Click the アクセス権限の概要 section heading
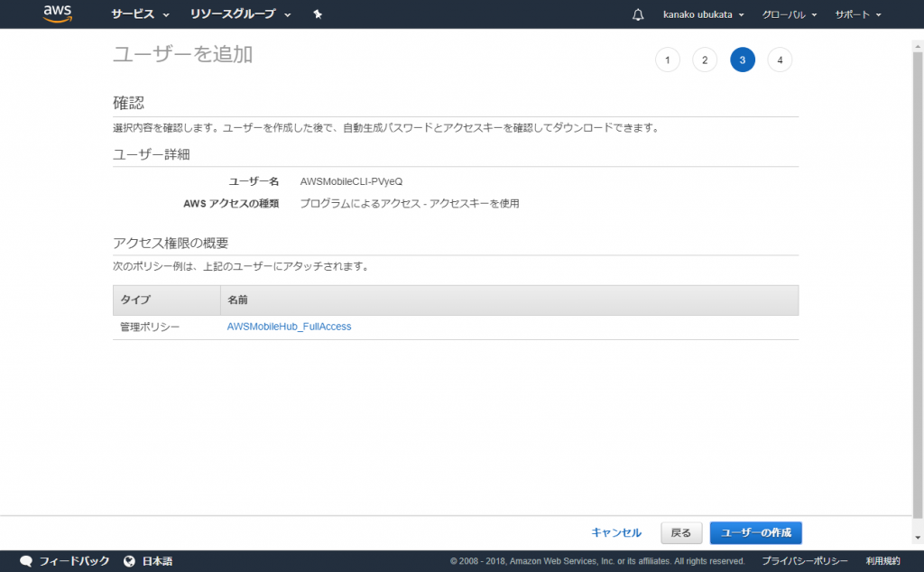 171,243
